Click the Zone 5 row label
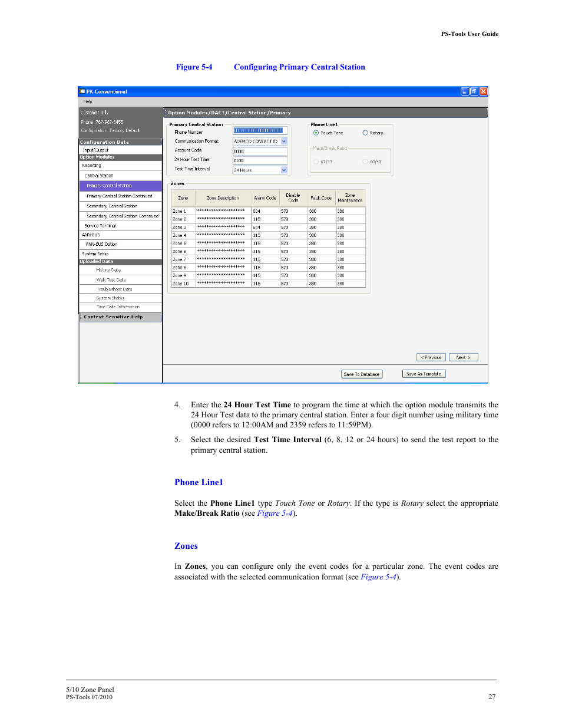 click(x=183, y=243)
